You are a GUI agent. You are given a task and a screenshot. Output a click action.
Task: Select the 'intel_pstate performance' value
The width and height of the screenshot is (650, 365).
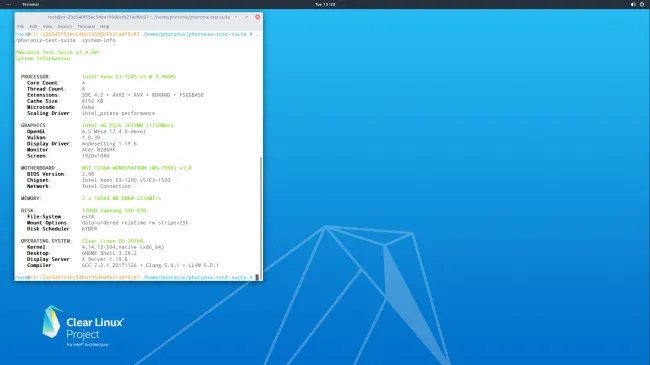(118, 113)
